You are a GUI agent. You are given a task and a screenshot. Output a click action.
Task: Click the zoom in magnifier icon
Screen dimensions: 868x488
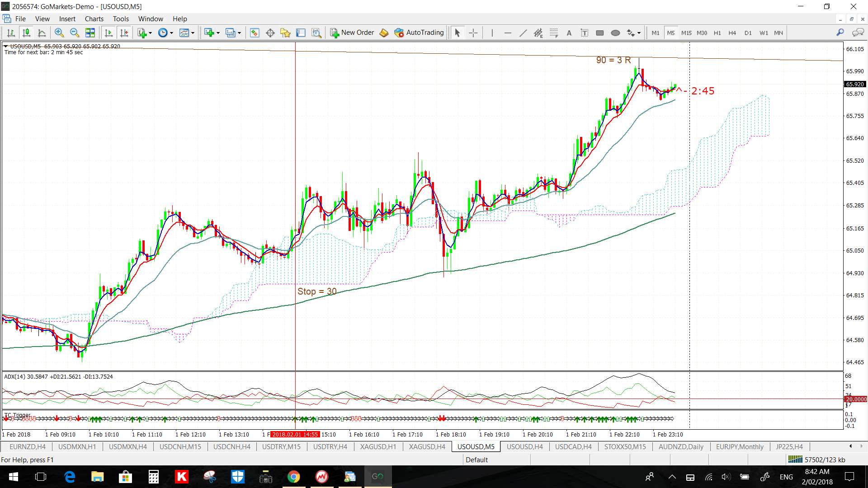coord(59,33)
